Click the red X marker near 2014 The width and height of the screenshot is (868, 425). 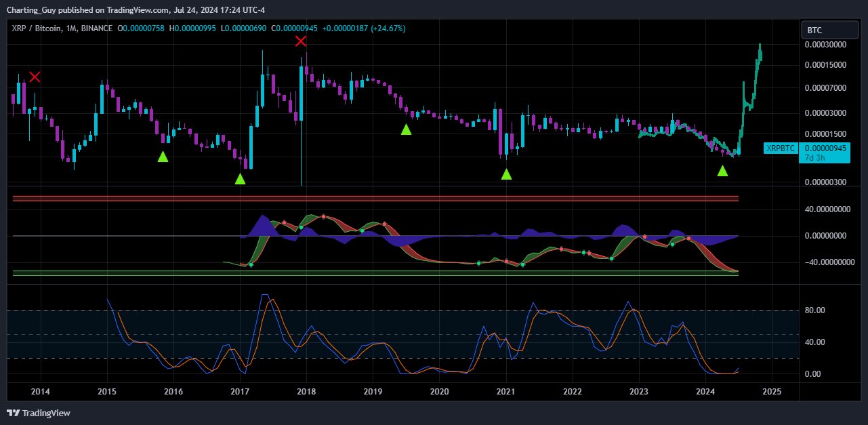click(35, 77)
